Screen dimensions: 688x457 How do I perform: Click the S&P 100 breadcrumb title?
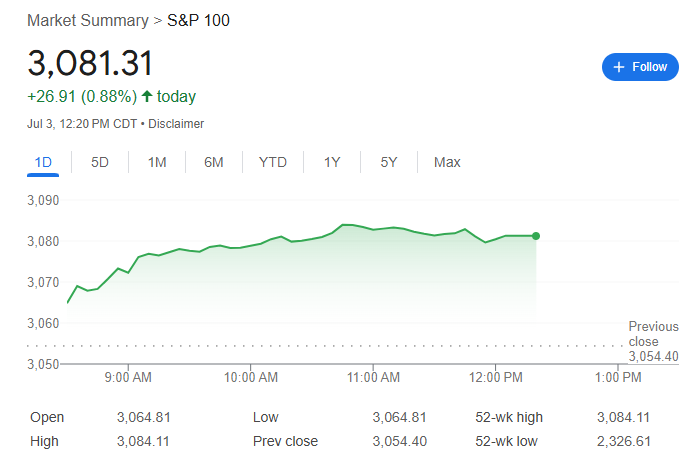[198, 21]
